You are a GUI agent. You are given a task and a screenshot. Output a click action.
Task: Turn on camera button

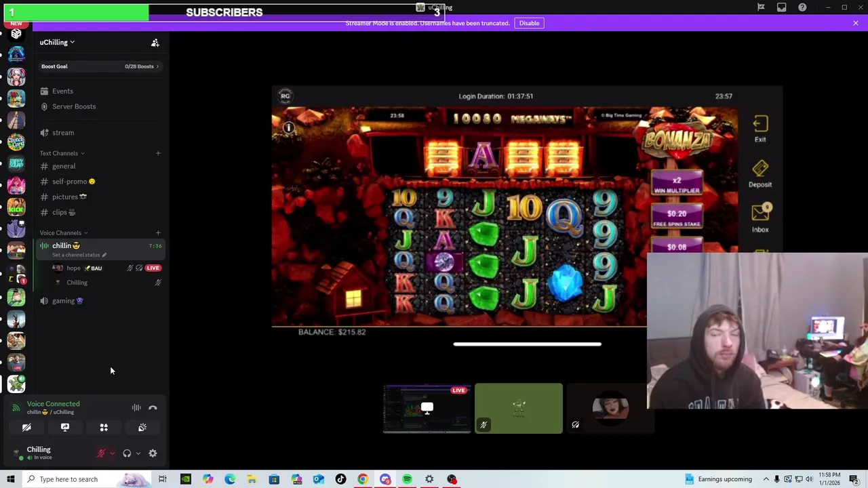click(x=26, y=428)
